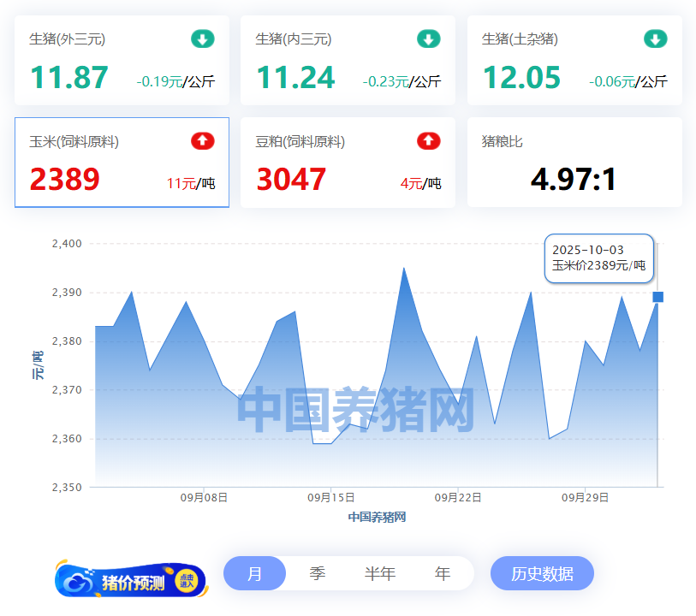Click the red up arrow on 玉米 card
This screenshot has width=696, height=616.
pyautogui.click(x=202, y=141)
